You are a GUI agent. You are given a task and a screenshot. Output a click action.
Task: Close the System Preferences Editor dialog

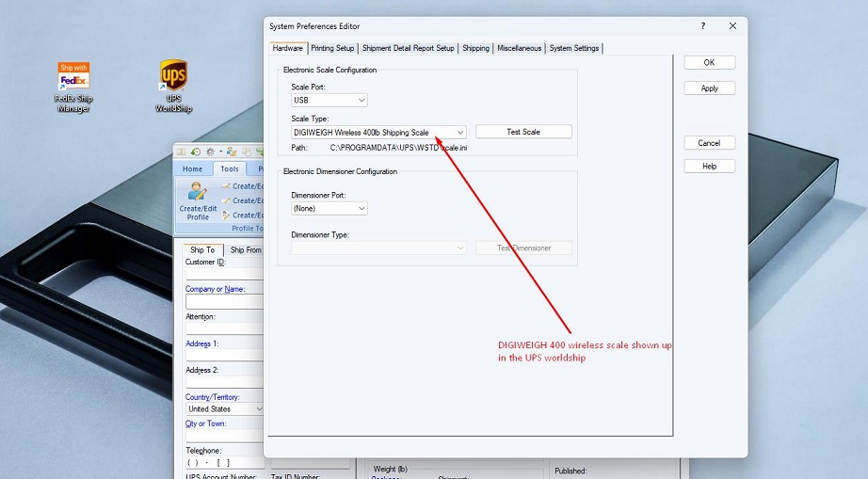tap(732, 26)
